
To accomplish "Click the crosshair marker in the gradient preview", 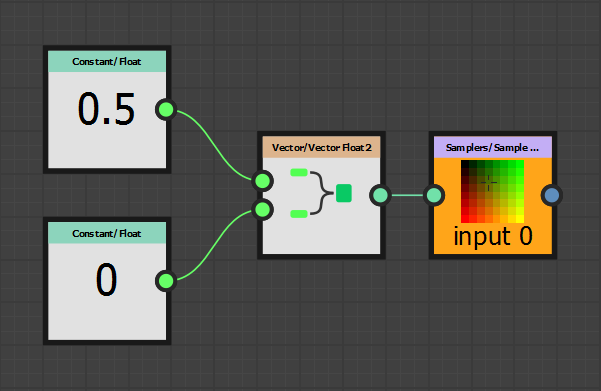I will tap(489, 182).
